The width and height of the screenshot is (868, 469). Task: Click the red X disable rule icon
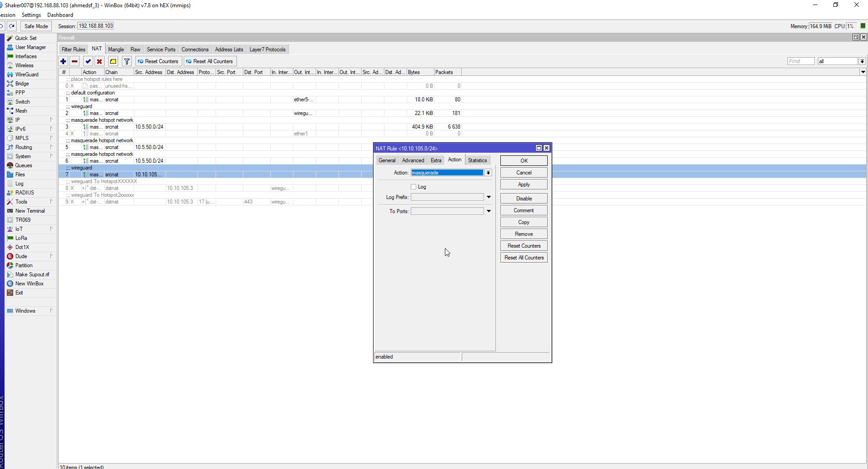pyautogui.click(x=100, y=61)
